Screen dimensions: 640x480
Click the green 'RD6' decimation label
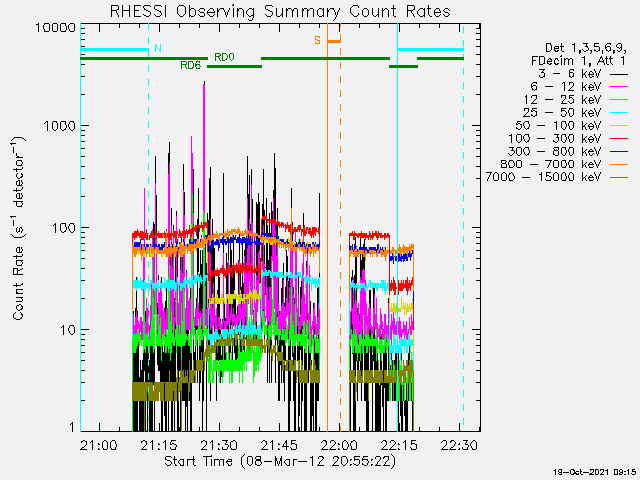[191, 65]
